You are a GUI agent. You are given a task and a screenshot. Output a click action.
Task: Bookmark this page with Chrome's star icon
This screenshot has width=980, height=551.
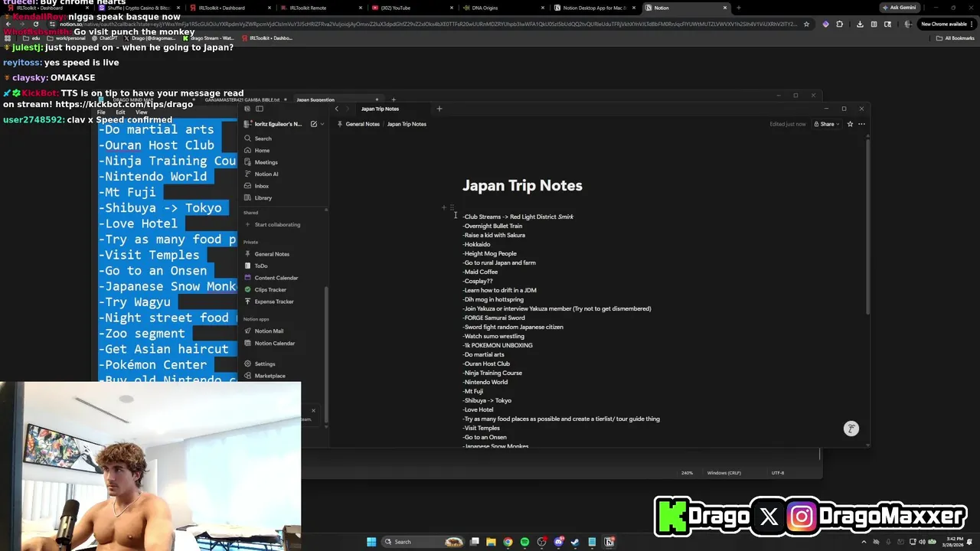[806, 24]
